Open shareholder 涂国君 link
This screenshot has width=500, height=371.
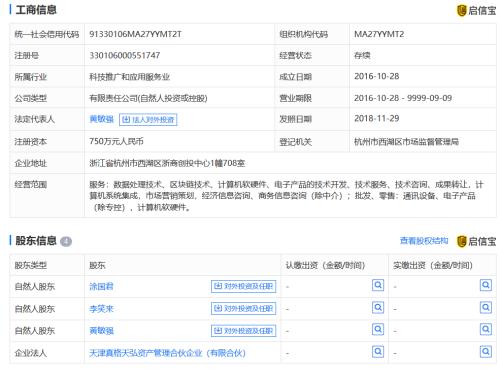click(101, 286)
